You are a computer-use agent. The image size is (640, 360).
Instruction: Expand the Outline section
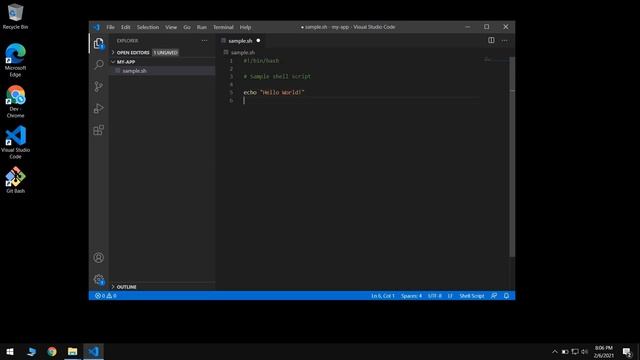coord(127,287)
